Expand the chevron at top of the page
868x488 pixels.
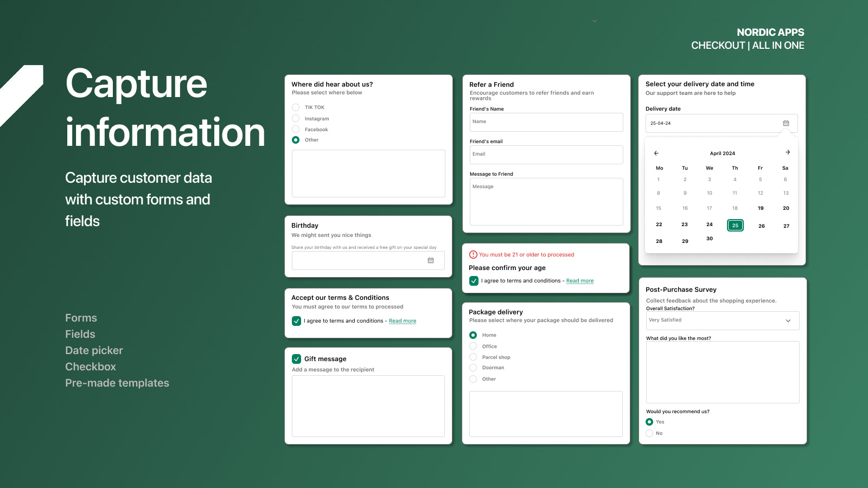[594, 21]
